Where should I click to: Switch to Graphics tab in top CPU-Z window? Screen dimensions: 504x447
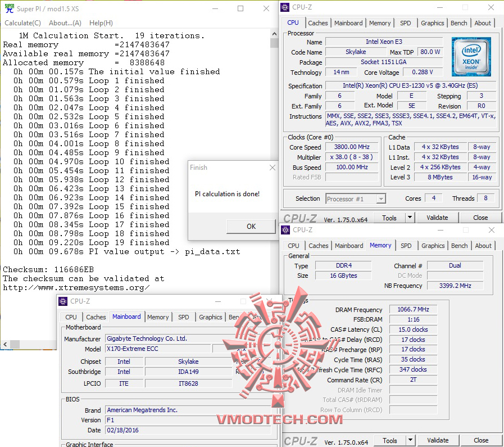pyautogui.click(x=432, y=23)
